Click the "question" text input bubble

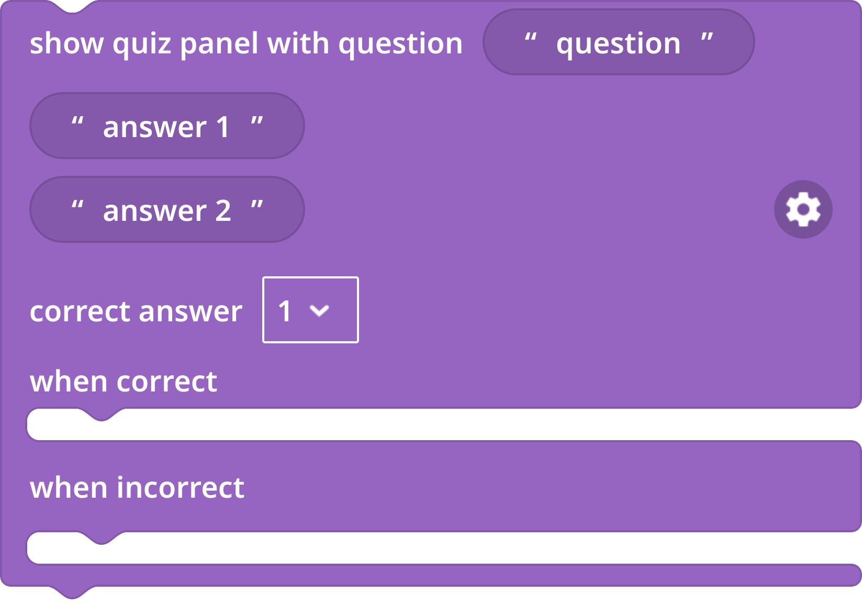click(619, 42)
